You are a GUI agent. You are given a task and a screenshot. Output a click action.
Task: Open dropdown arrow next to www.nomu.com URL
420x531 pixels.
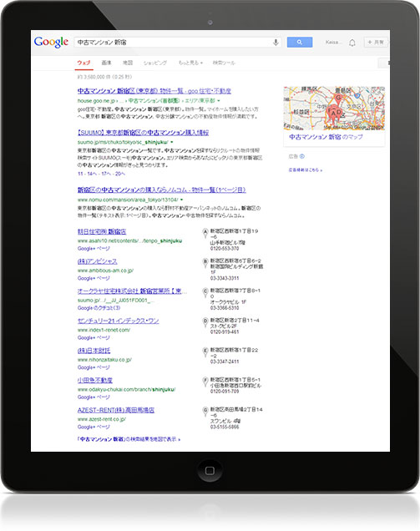tap(181, 200)
